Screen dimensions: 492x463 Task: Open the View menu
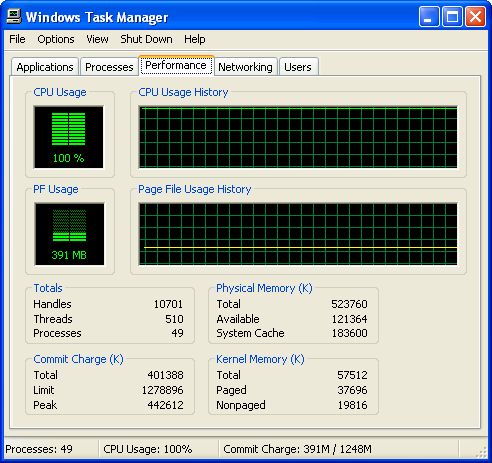pyautogui.click(x=97, y=39)
